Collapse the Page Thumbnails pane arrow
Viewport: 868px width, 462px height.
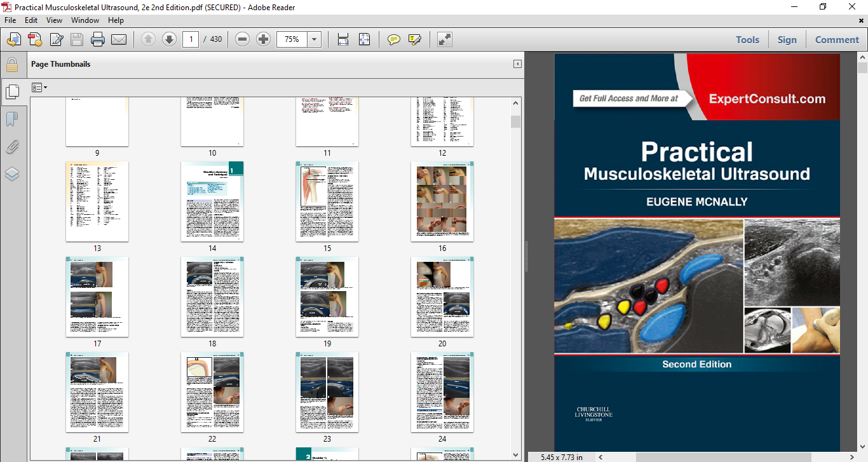coord(517,64)
